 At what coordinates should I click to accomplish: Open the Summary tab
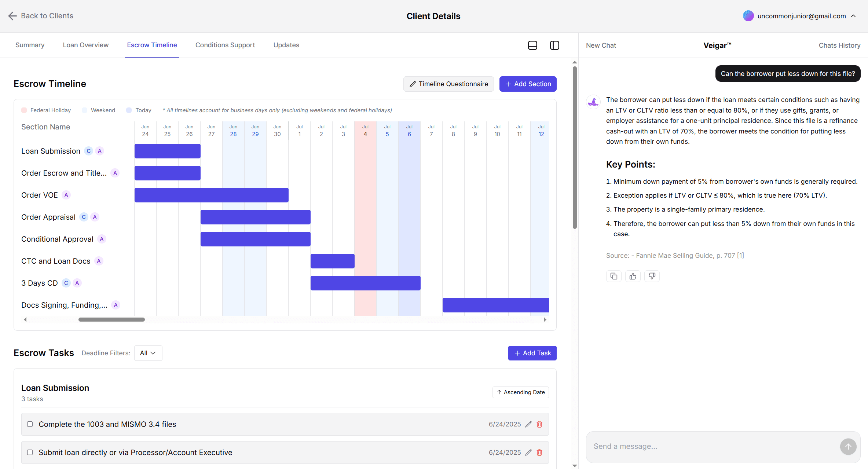click(30, 45)
